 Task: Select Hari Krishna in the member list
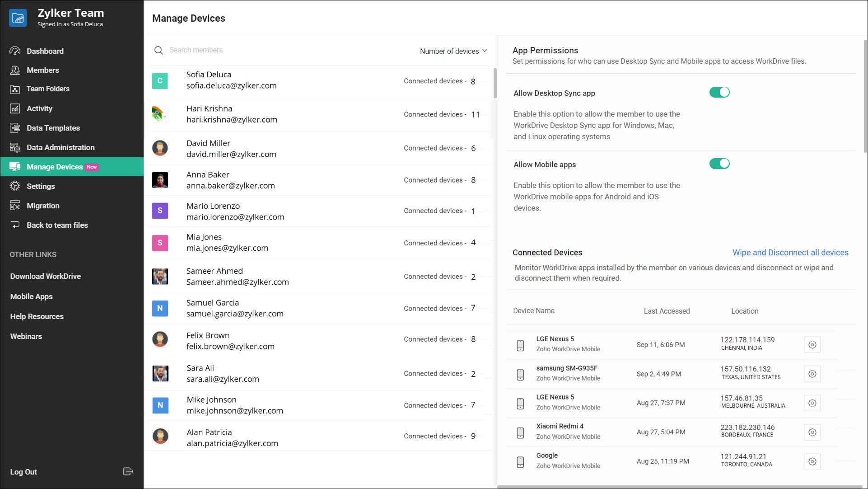click(232, 114)
